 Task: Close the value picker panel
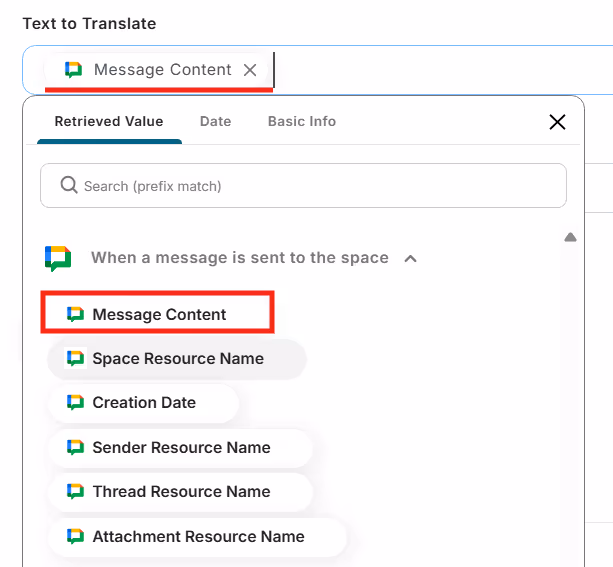557,122
